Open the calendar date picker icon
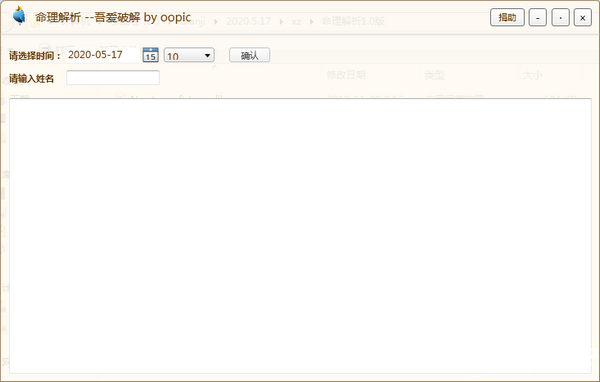The width and height of the screenshot is (600, 382). coord(150,55)
